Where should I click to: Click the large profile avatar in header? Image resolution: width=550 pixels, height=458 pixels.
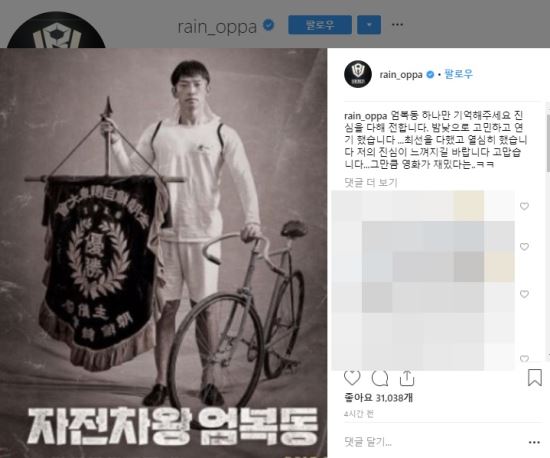coord(56,31)
